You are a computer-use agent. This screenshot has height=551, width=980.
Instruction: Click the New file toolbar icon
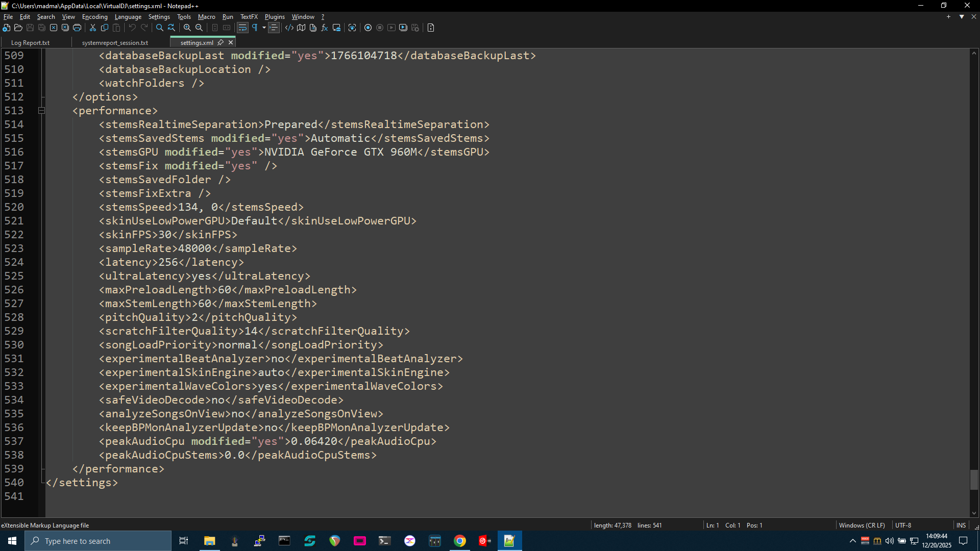pyautogui.click(x=7, y=28)
